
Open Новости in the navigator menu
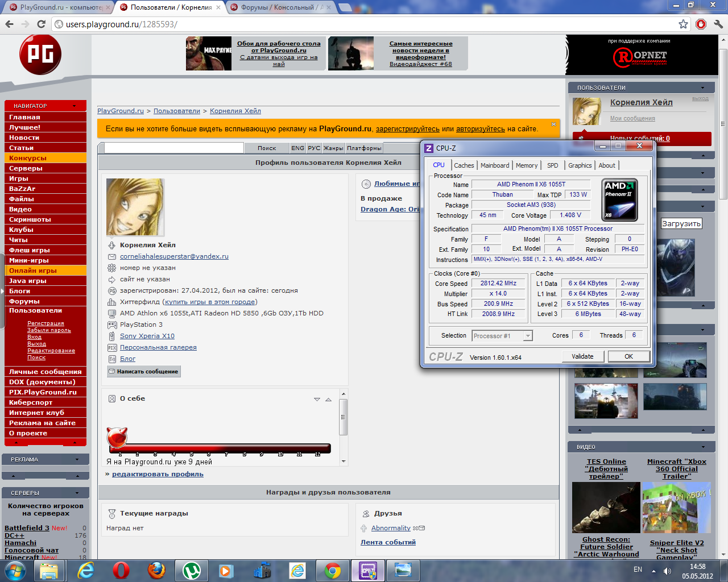click(45, 138)
